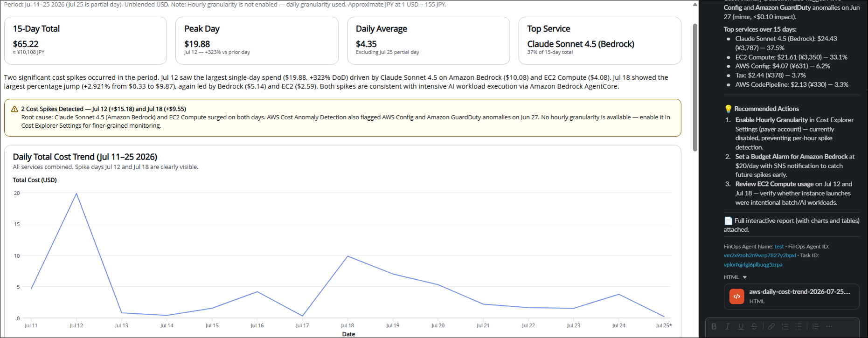Viewport: 868px width, 338px height.
Task: Apply blockquote formatting in composer
Action: tap(815, 326)
